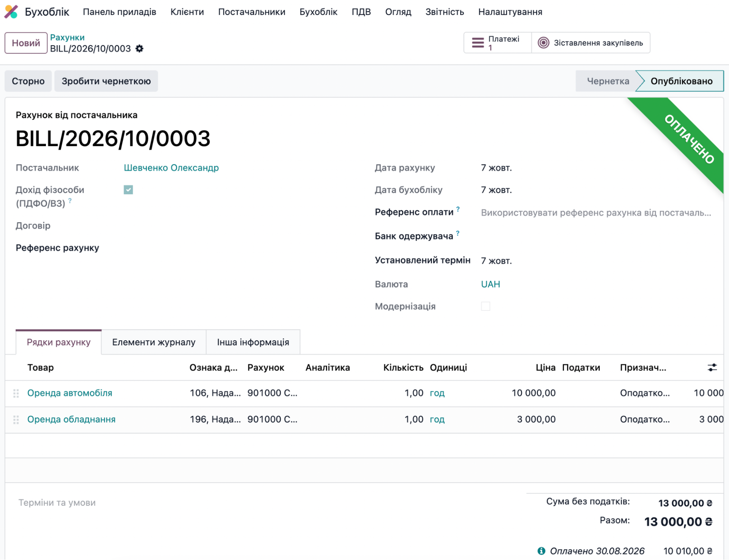Open supplier link Шевченко Олександр

point(171,168)
